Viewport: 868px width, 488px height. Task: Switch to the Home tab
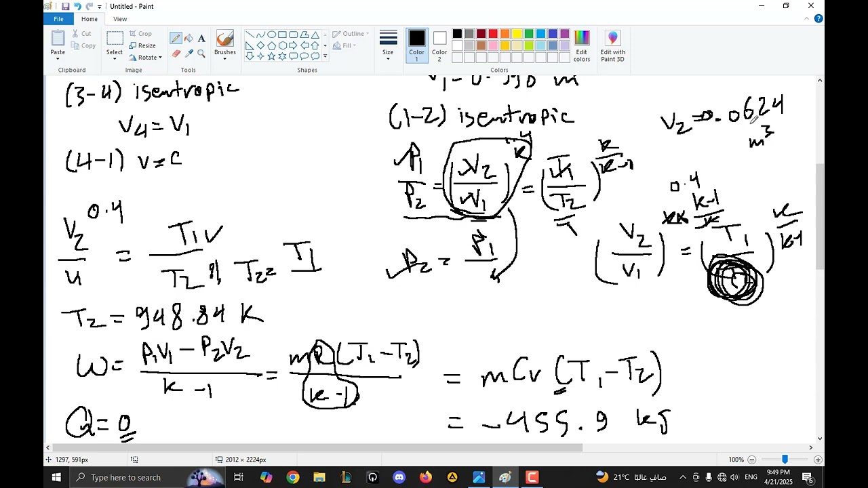(90, 19)
